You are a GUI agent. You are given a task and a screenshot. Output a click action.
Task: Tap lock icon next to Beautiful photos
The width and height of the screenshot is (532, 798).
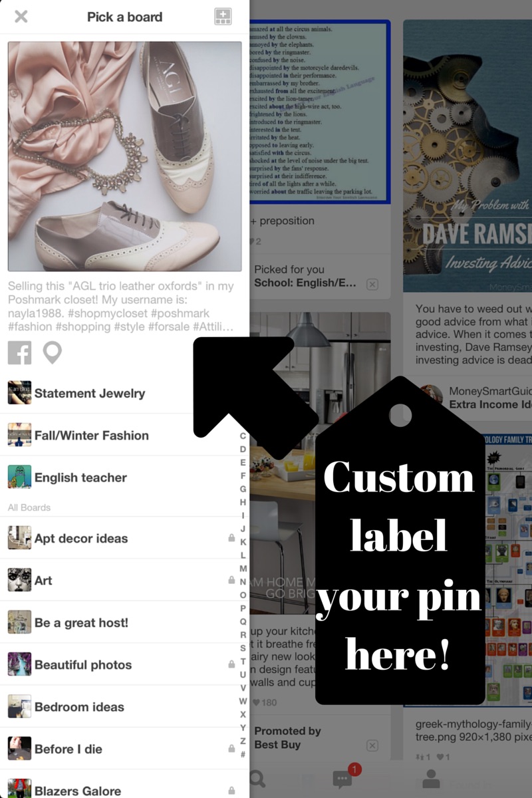pos(231,664)
